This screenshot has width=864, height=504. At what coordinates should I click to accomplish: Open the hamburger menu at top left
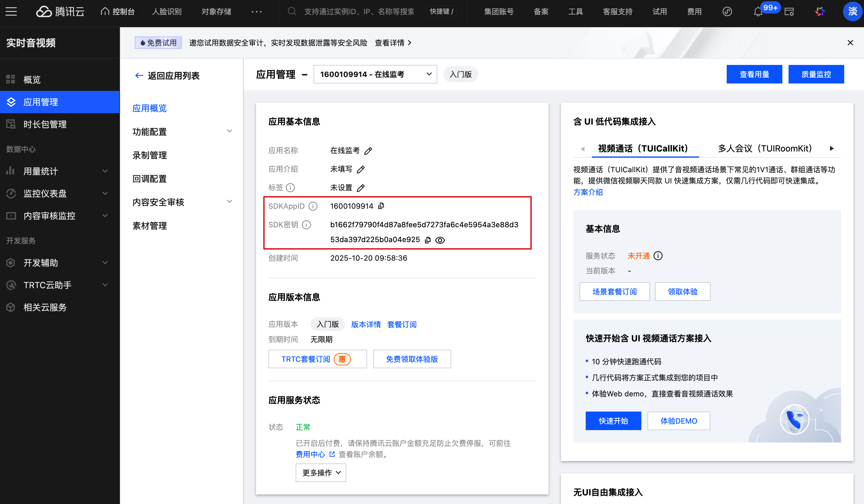(x=11, y=12)
